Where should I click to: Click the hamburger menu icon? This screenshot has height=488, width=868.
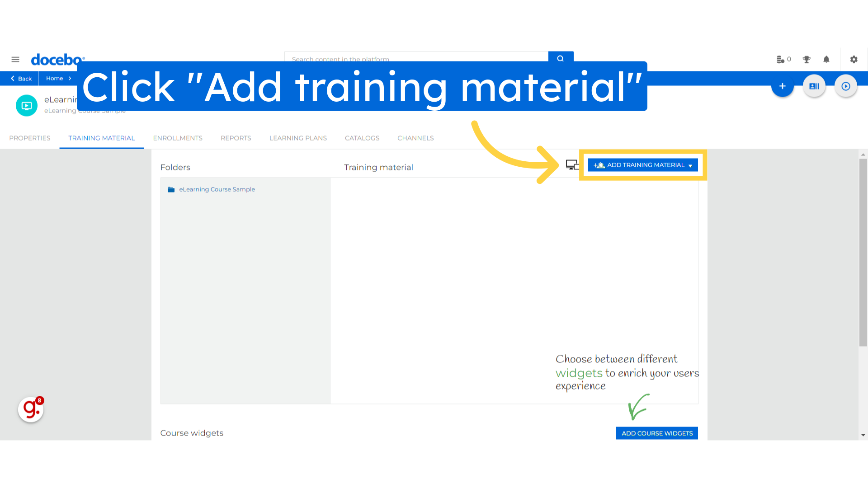pyautogui.click(x=15, y=60)
